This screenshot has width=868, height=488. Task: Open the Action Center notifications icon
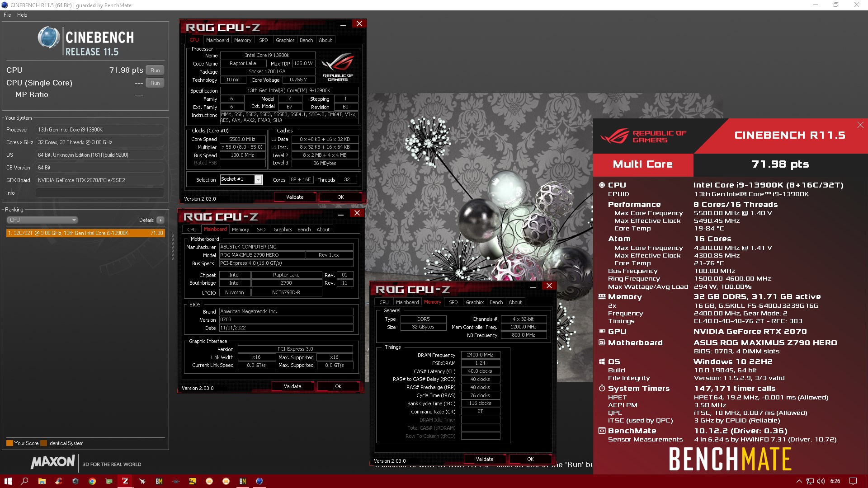(853, 481)
